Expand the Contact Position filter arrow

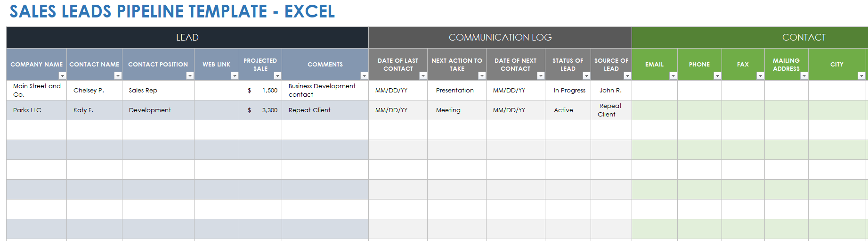(190, 76)
